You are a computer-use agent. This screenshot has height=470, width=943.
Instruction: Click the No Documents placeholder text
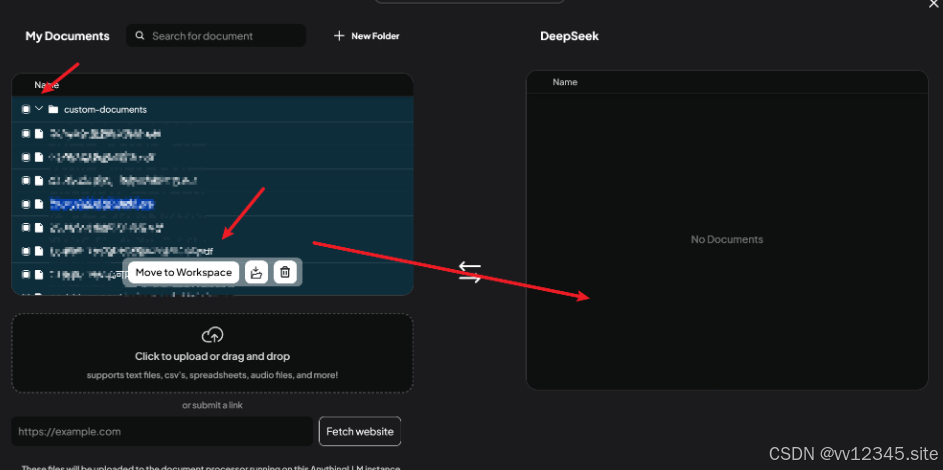[x=726, y=239]
